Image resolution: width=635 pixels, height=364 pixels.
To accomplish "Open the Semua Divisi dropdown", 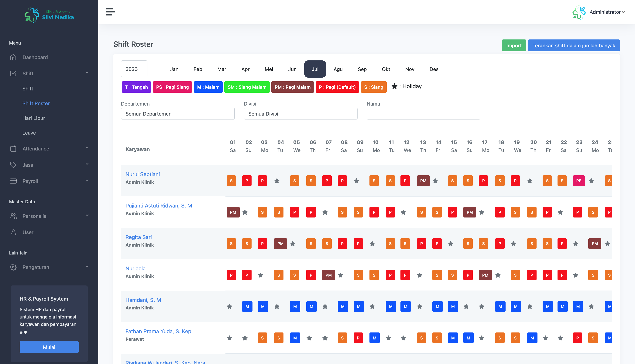I will pyautogui.click(x=300, y=114).
